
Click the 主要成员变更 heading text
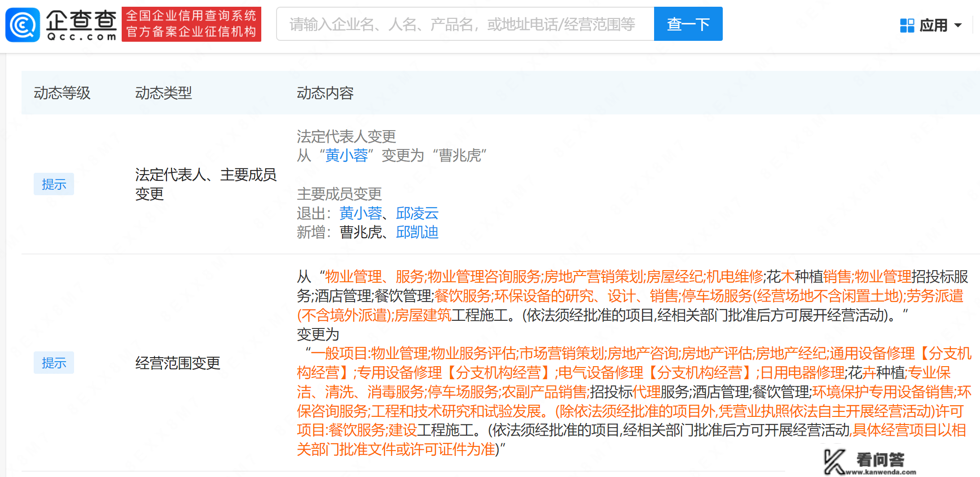(x=339, y=194)
